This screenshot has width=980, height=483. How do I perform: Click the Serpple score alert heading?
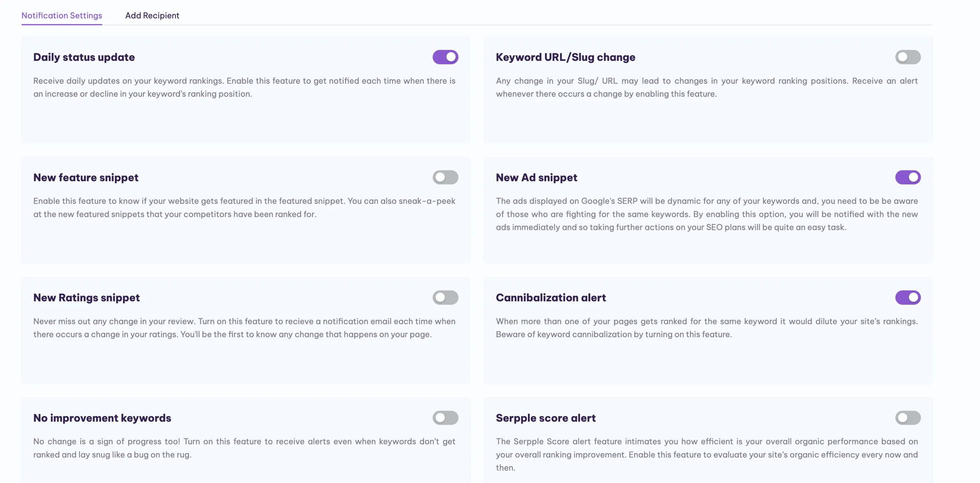click(546, 418)
